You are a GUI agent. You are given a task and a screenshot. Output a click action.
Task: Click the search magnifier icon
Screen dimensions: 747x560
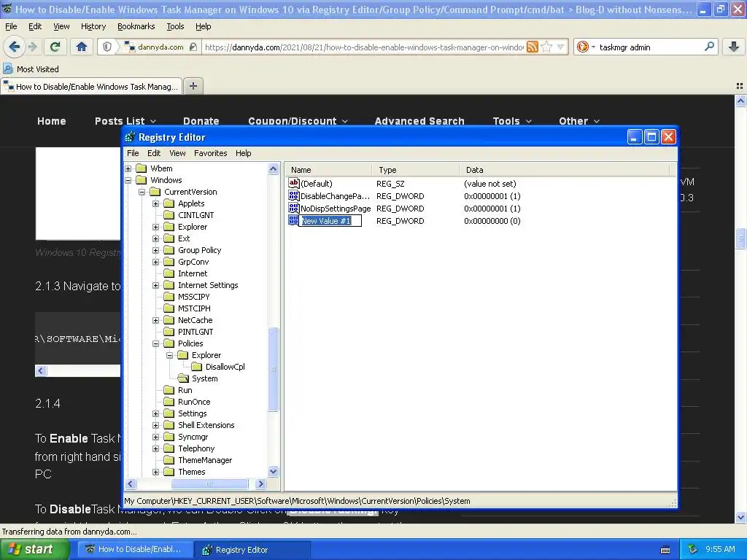[709, 47]
